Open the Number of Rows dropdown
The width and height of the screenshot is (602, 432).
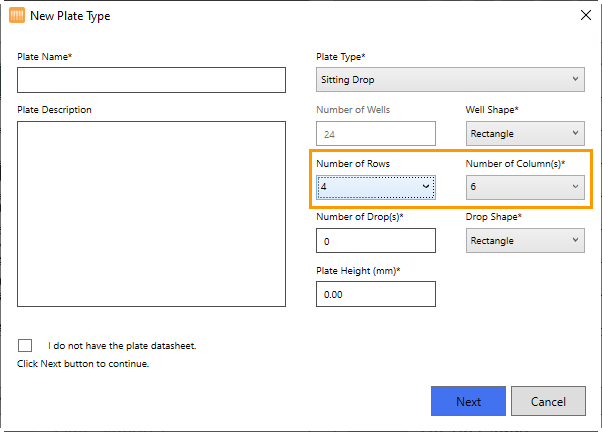(x=375, y=187)
